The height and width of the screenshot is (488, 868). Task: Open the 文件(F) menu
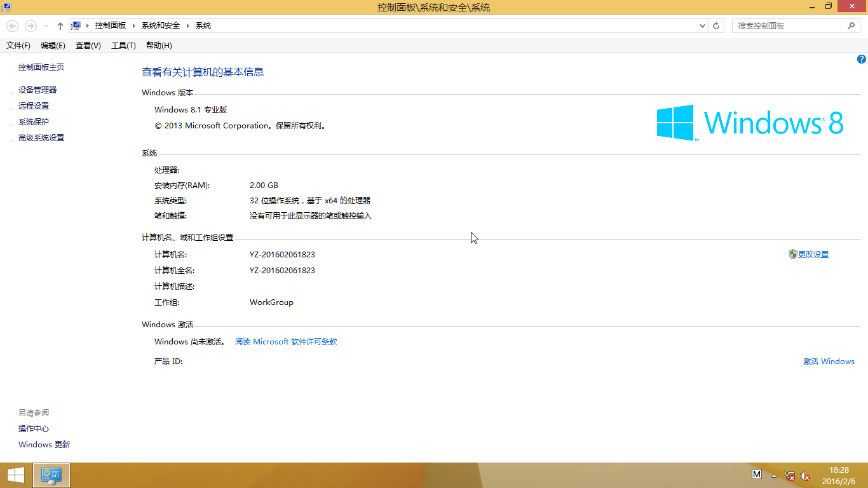pyautogui.click(x=18, y=46)
